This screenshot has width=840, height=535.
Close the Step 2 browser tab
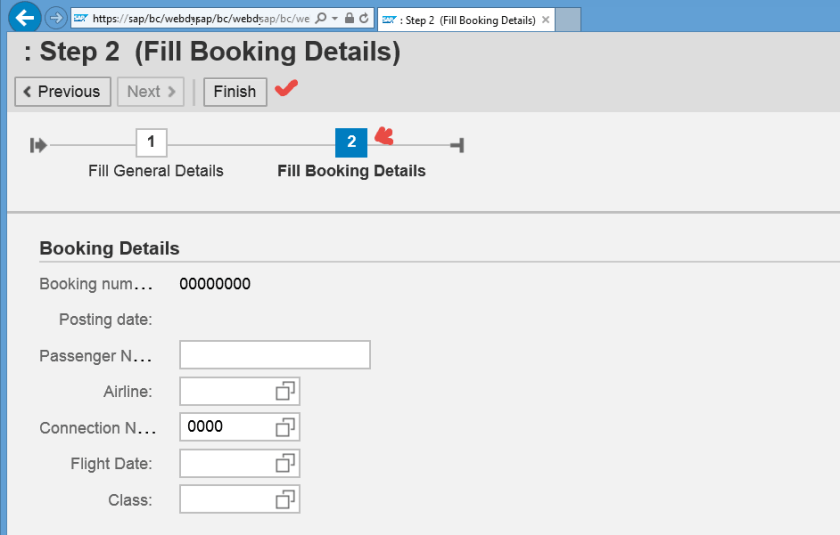[x=545, y=20]
